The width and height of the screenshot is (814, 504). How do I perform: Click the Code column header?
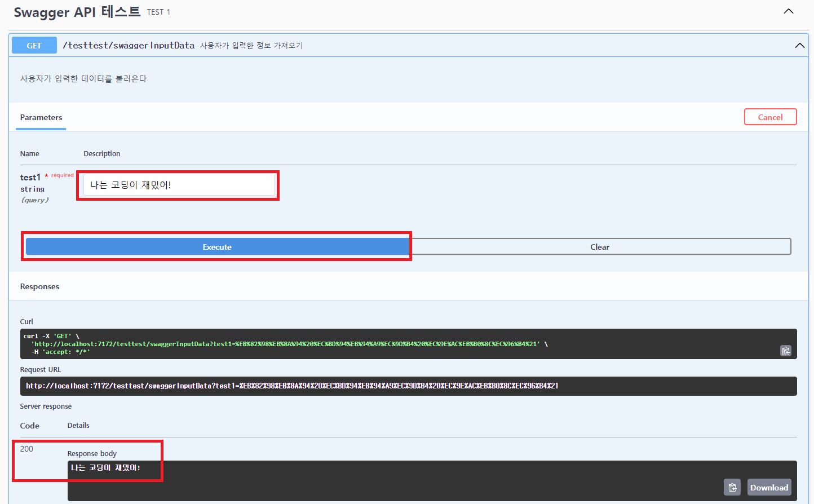[30, 426]
